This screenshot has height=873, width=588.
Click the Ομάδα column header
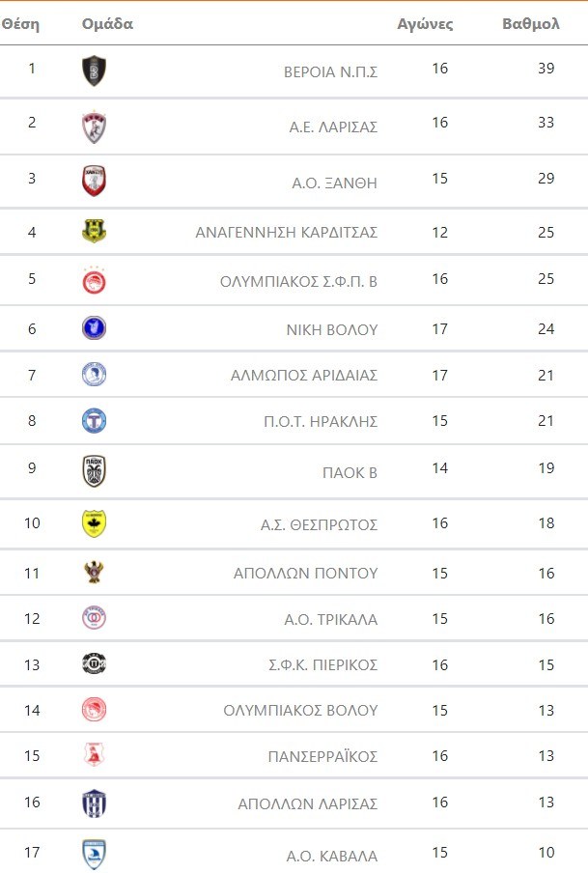(x=107, y=24)
